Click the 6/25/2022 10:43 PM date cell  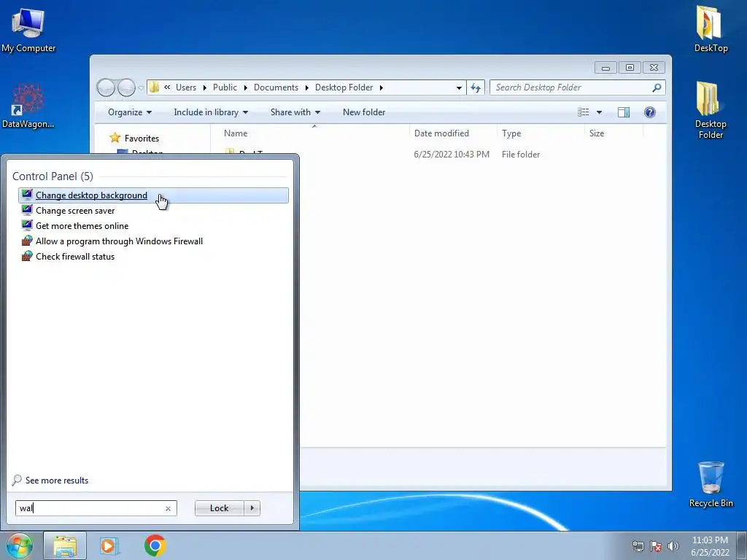coord(452,155)
